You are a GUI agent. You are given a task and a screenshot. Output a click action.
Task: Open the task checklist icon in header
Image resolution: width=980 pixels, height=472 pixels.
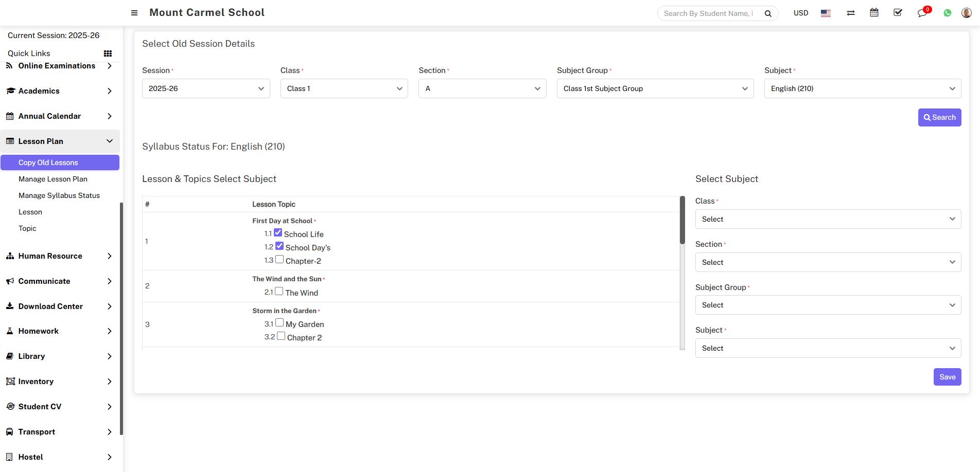tap(898, 13)
